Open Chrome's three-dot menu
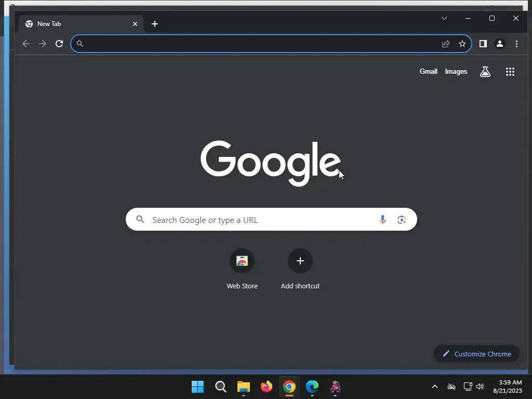This screenshot has width=532, height=399. coord(516,44)
